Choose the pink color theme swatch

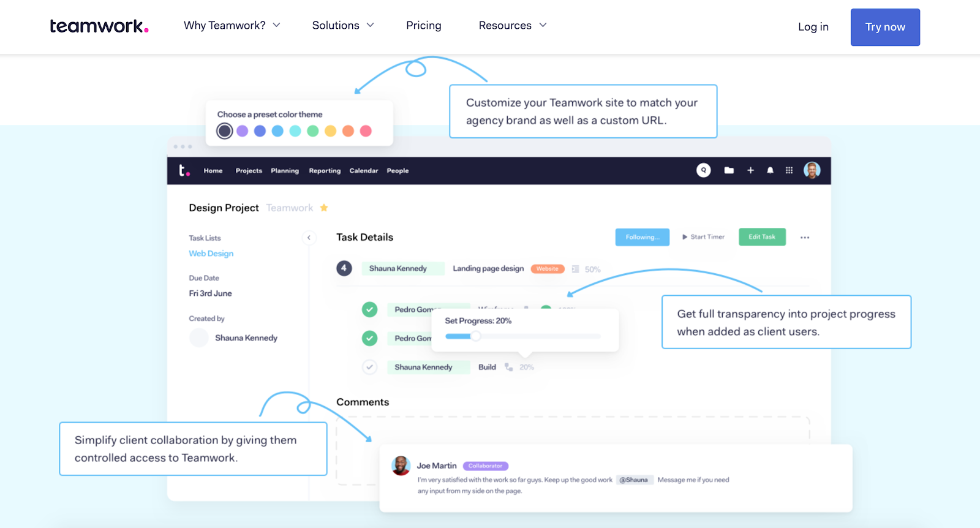pos(366,131)
